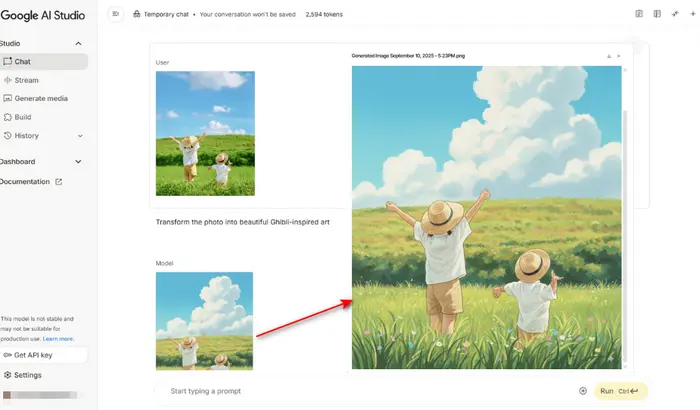Click the 2,594 tokens counter
Viewport: 700px width, 410px height.
point(324,14)
